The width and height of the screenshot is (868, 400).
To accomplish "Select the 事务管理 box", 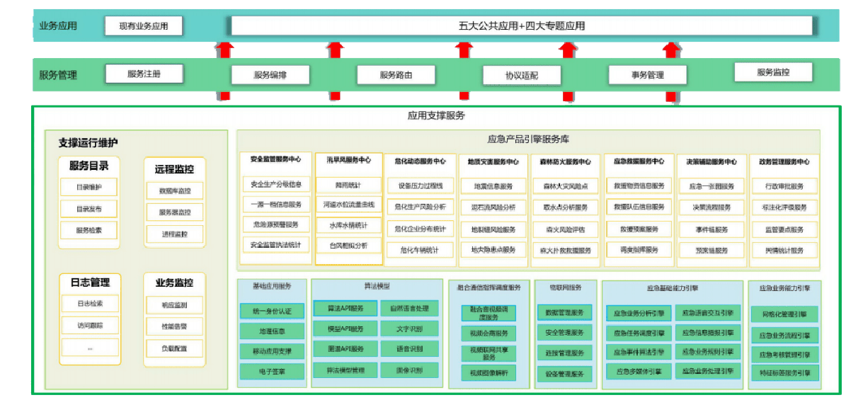I will point(647,75).
